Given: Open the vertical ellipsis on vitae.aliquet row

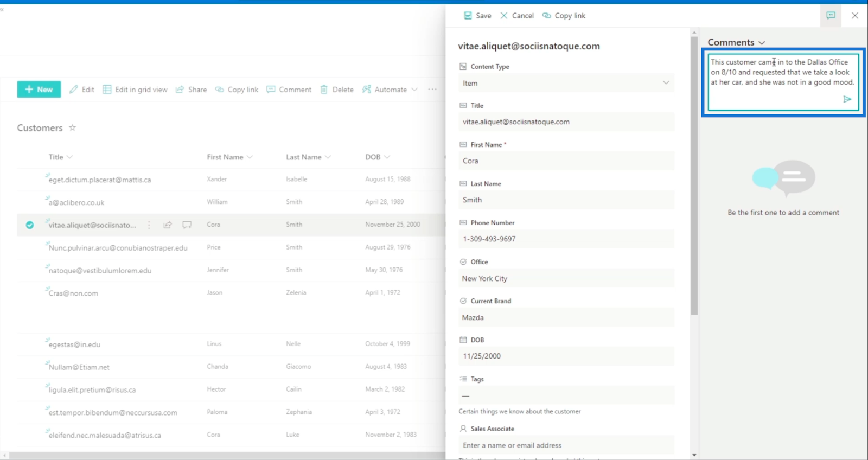Looking at the screenshot, I should 149,225.
